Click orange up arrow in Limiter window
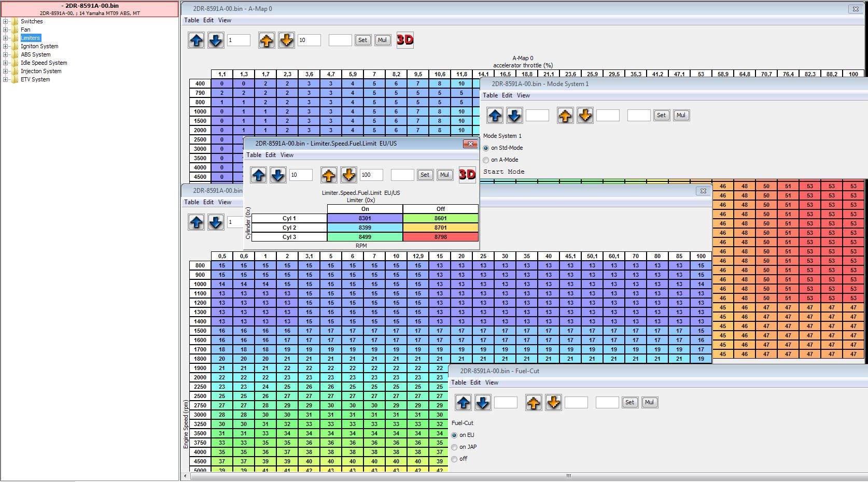The width and height of the screenshot is (868, 482). pyautogui.click(x=329, y=175)
